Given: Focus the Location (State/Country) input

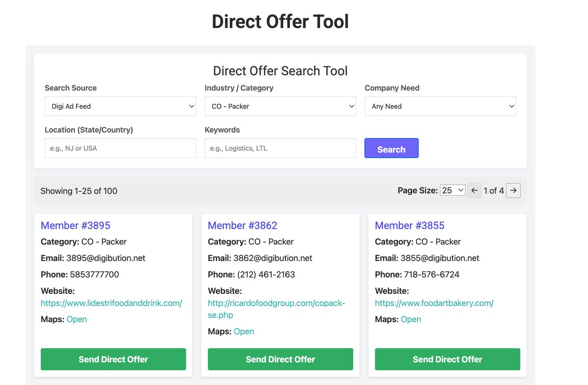Looking at the screenshot, I should (x=121, y=148).
